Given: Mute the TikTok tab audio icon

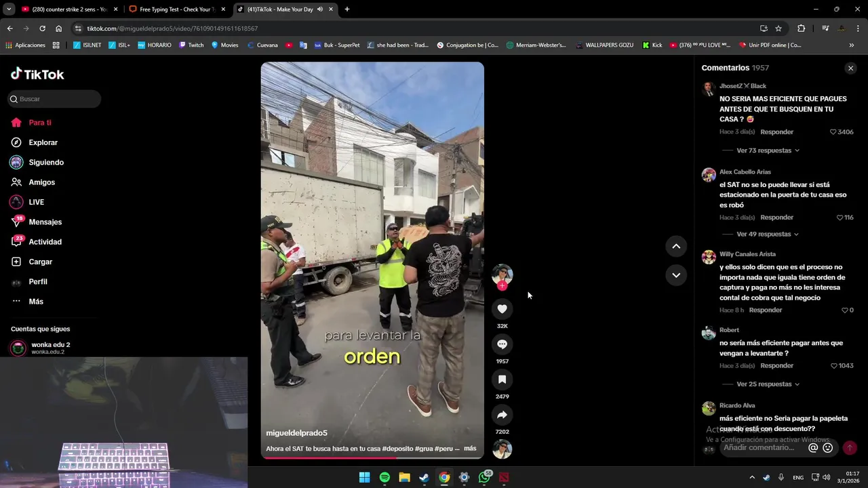Looking at the screenshot, I should pos(320,9).
